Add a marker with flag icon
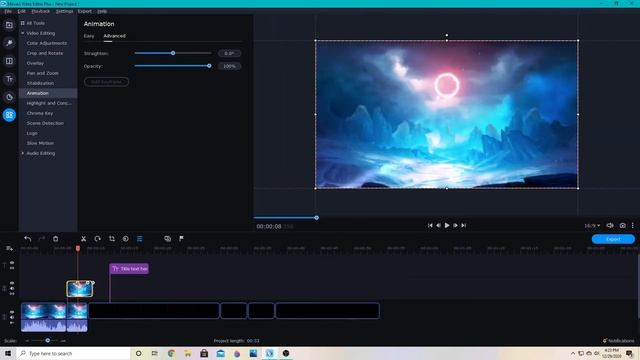 [181, 239]
